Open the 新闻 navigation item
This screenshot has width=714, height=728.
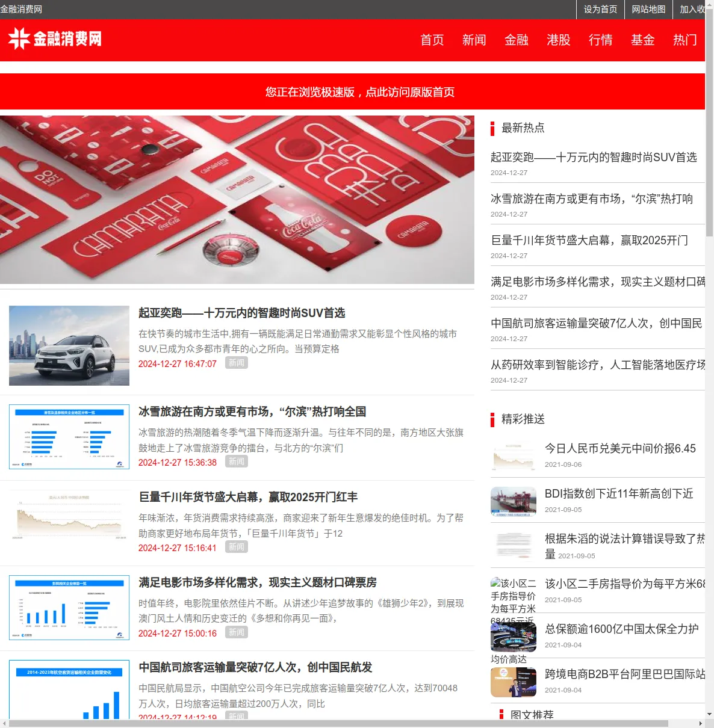[474, 40]
